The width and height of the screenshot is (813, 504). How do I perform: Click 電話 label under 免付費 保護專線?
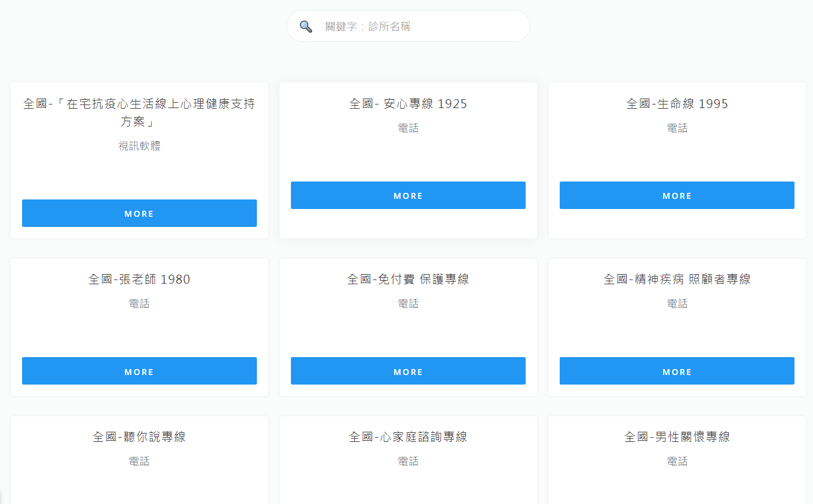[408, 304]
